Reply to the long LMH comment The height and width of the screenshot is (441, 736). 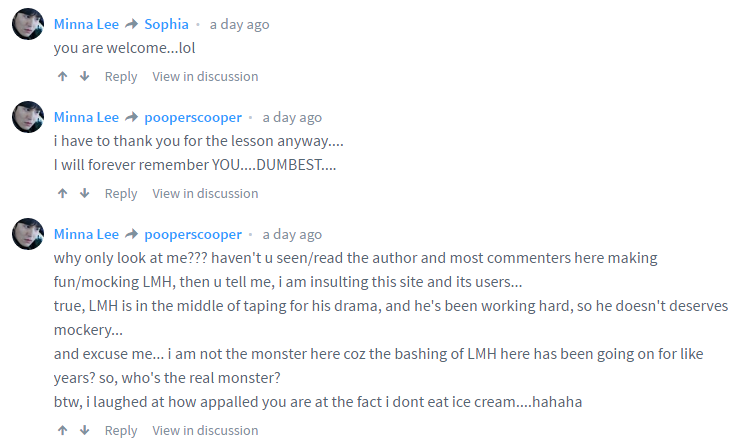(x=121, y=430)
